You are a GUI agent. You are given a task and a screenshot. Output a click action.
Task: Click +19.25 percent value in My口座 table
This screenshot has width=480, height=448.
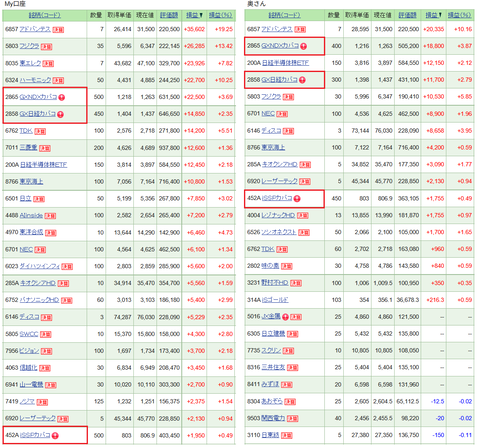224,29
